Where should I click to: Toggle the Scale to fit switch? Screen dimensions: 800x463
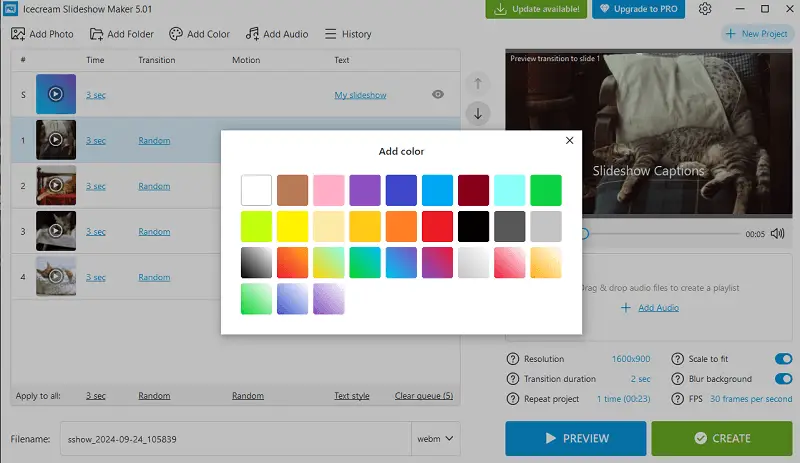pyautogui.click(x=783, y=359)
